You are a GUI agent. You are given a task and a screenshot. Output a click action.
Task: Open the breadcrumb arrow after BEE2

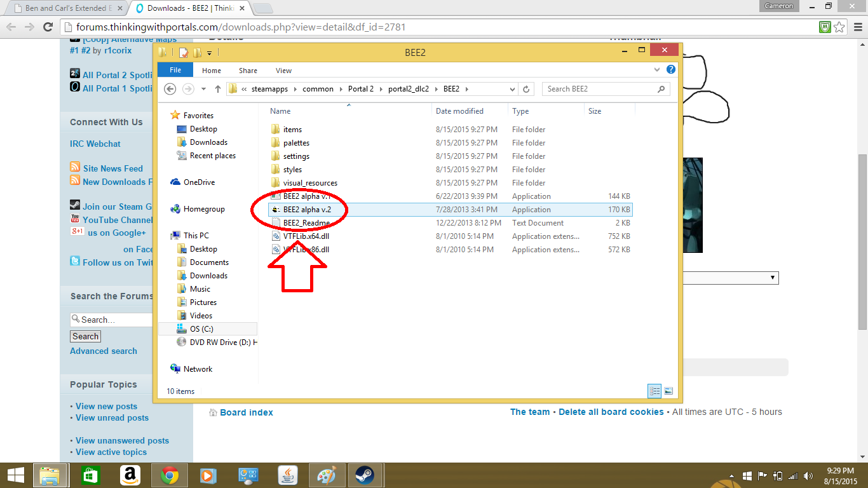[x=466, y=89]
